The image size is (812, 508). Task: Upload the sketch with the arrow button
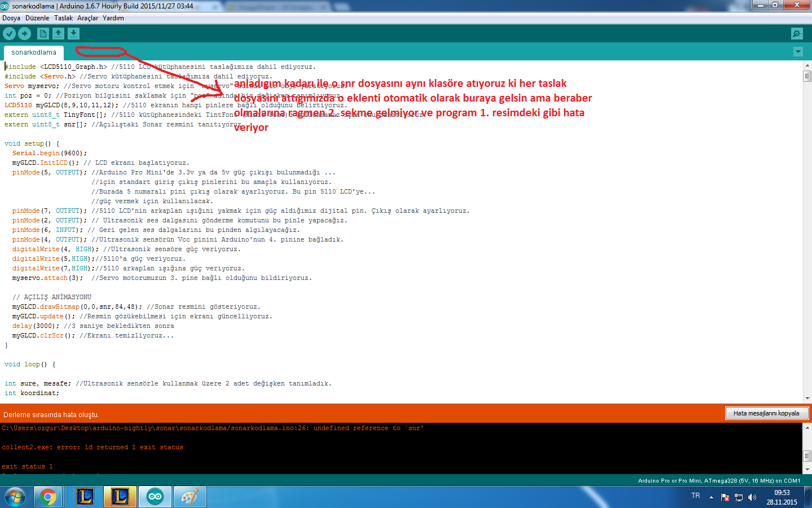pos(25,34)
